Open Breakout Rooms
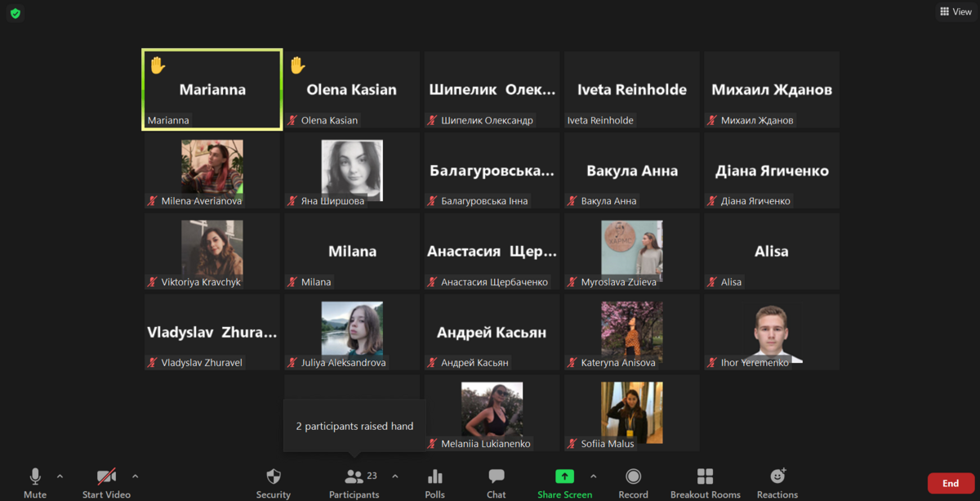This screenshot has height=501, width=980. click(x=706, y=483)
